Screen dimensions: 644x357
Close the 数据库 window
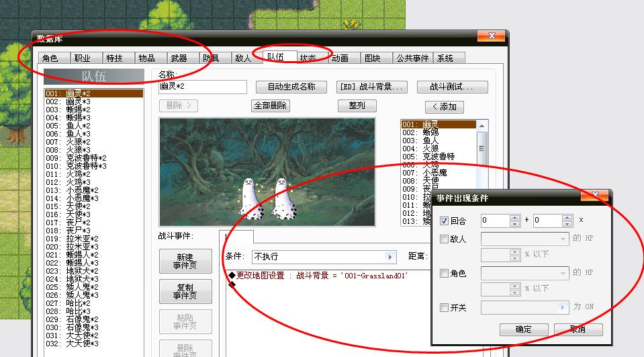[x=491, y=36]
